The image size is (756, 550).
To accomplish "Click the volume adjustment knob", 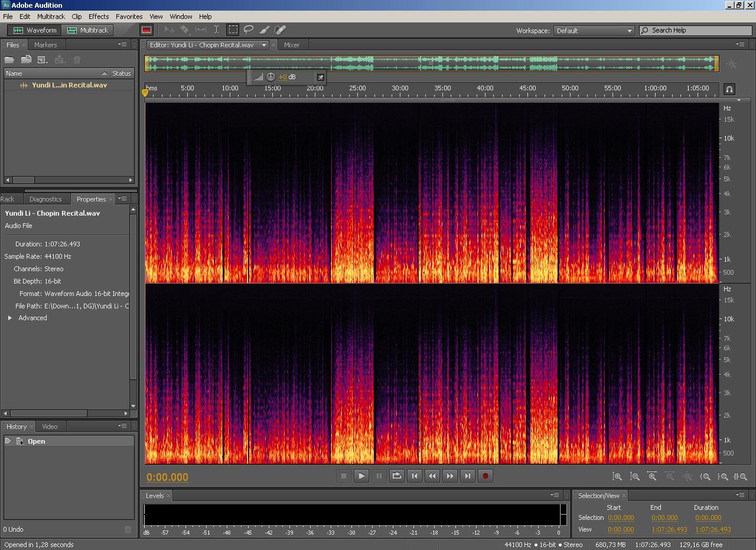I will pyautogui.click(x=271, y=77).
